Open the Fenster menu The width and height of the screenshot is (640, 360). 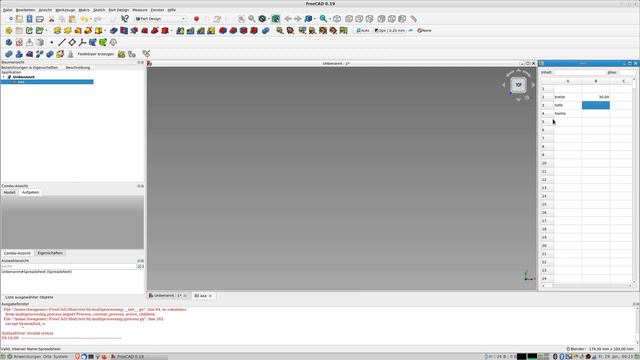pyautogui.click(x=157, y=10)
